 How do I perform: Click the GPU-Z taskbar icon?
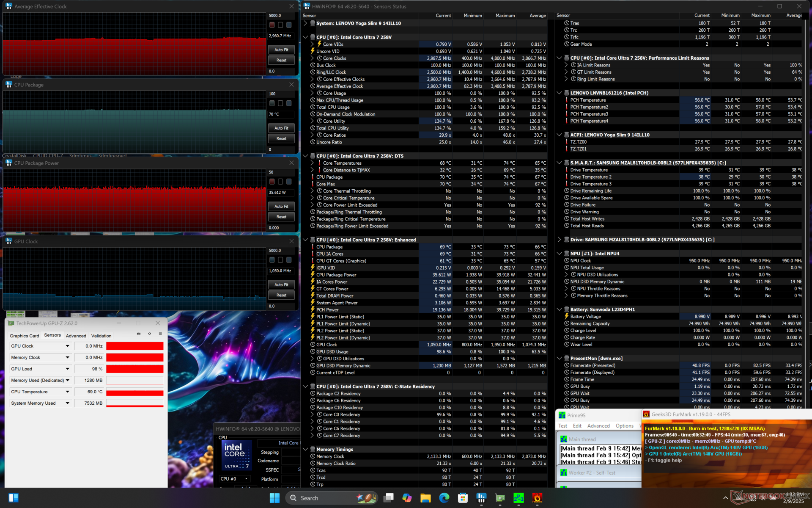pos(500,498)
